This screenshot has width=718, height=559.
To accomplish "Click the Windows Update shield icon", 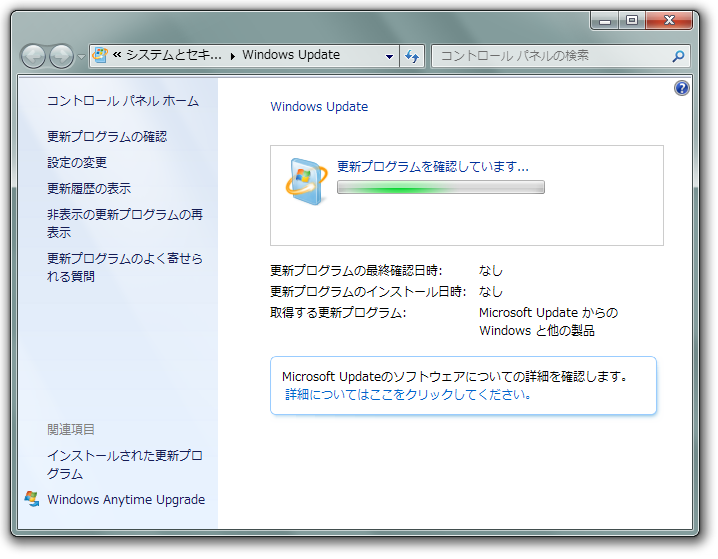I will click(x=306, y=181).
